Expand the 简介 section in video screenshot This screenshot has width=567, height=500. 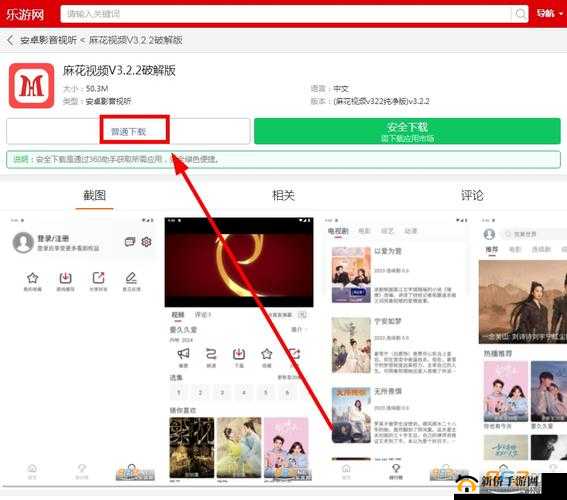[x=299, y=329]
